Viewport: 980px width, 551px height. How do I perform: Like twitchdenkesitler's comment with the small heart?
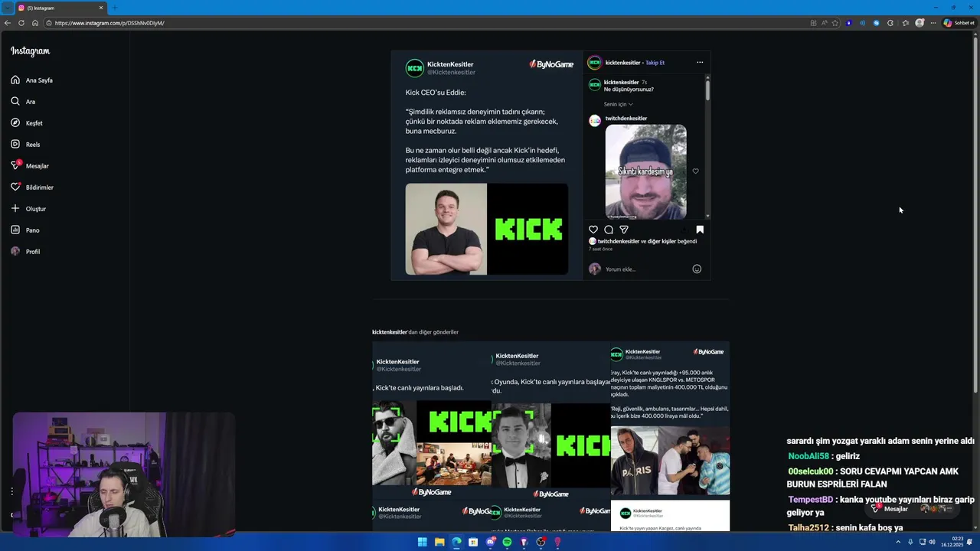tap(695, 171)
